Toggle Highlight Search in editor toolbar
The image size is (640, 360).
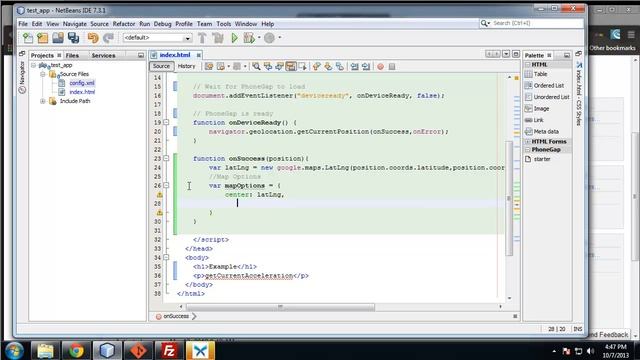pyautogui.click(x=291, y=66)
